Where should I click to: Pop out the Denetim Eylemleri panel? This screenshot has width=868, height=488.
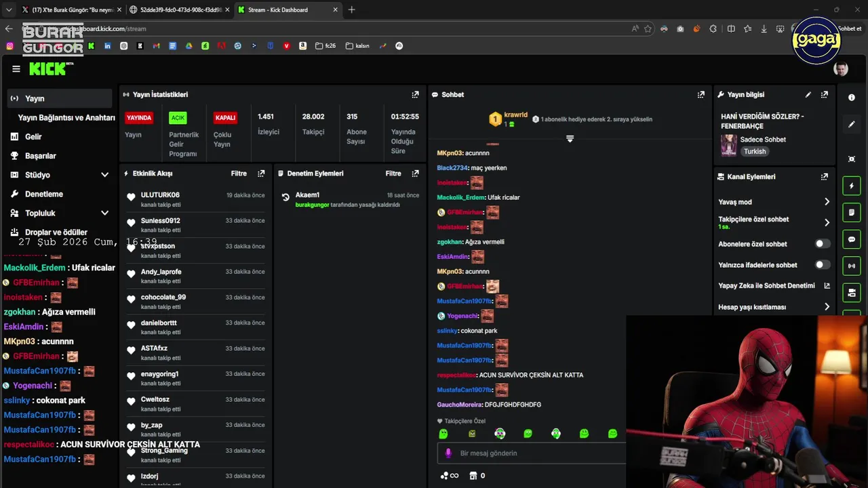415,174
